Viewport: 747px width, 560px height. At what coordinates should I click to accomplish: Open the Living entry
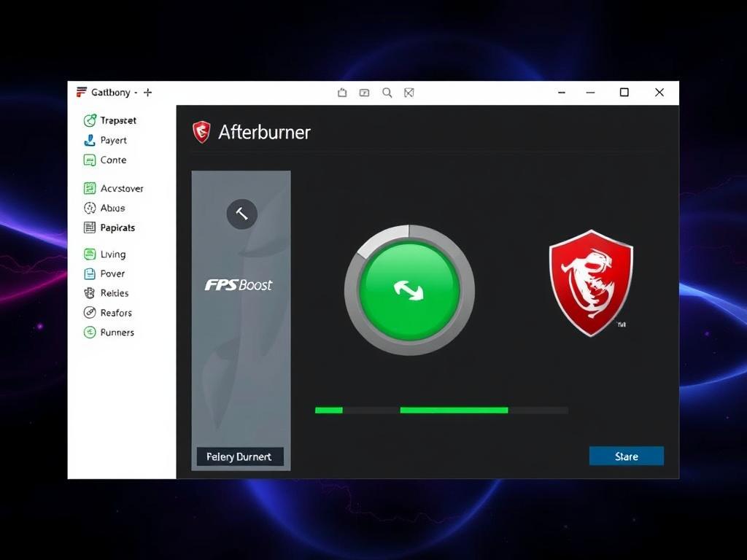(x=113, y=254)
